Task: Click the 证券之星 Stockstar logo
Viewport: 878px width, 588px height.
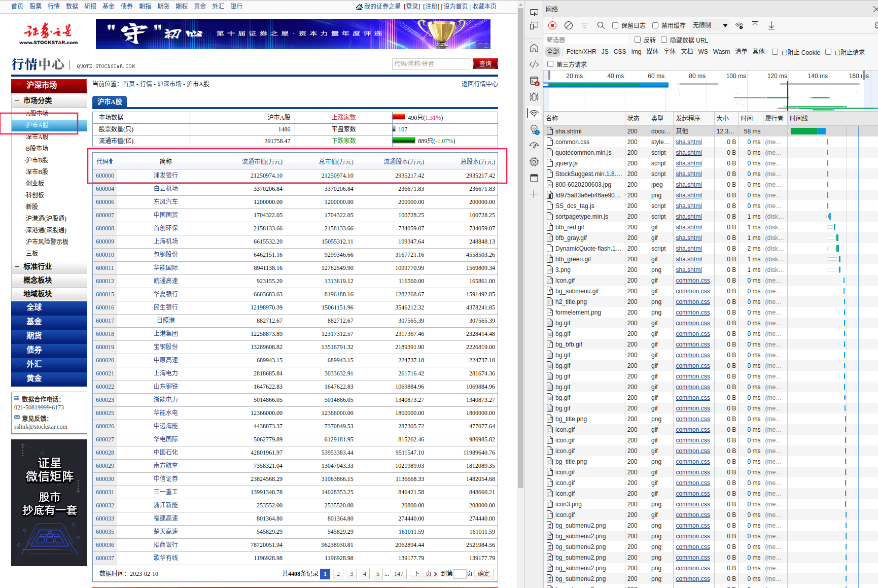Action: [49, 34]
